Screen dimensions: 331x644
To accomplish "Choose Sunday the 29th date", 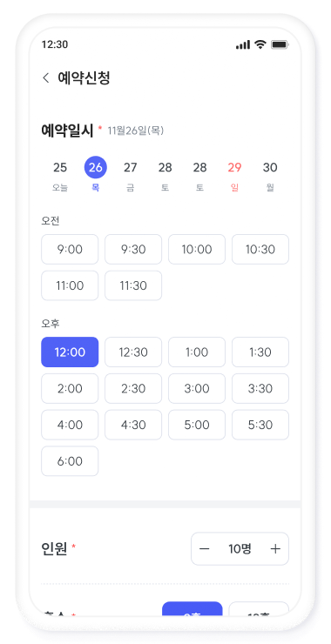I will (x=235, y=176).
